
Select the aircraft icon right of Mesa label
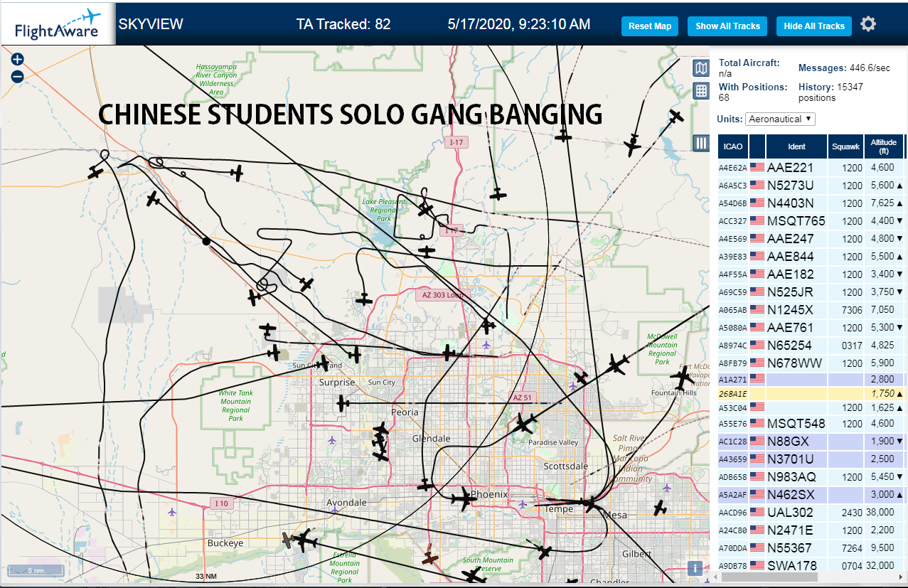661,508
